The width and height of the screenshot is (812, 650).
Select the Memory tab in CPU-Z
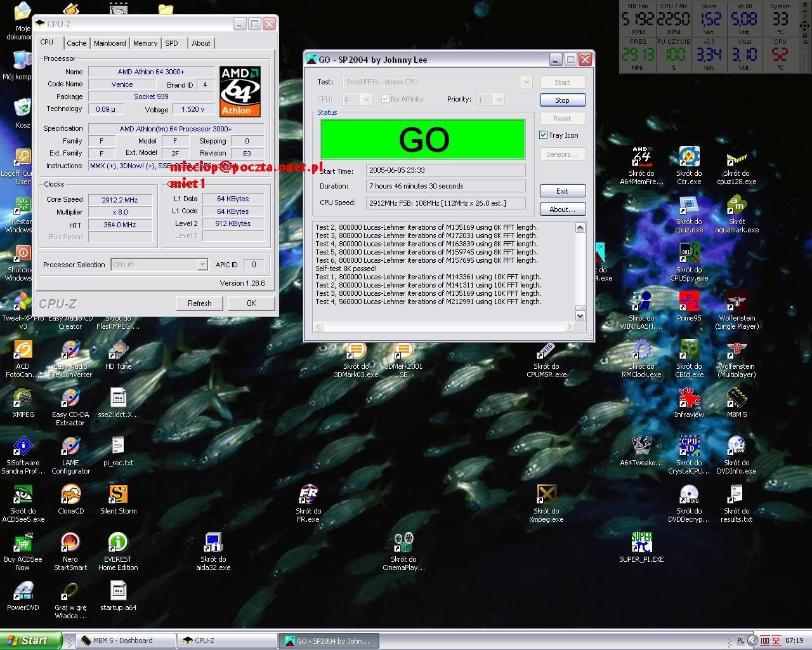point(145,43)
